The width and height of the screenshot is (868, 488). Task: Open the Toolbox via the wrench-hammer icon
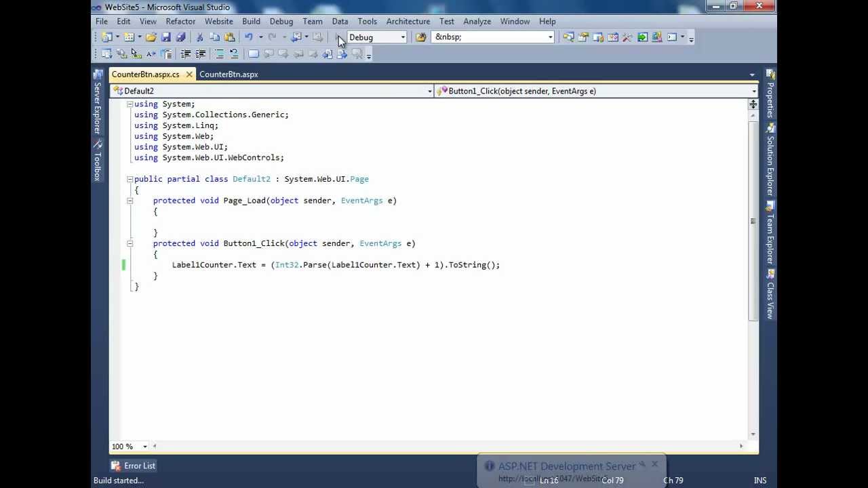pyautogui.click(x=627, y=37)
